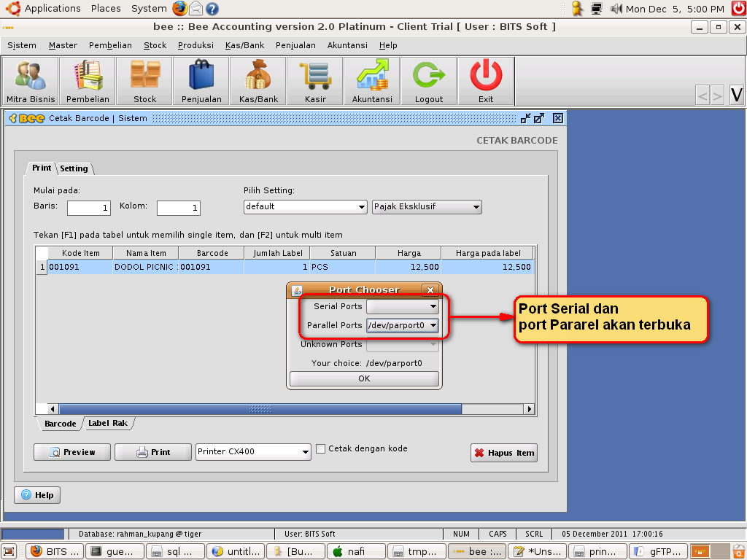The height and width of the screenshot is (560, 747).
Task: Click the Pembelian toolbar icon
Action: coord(88,81)
